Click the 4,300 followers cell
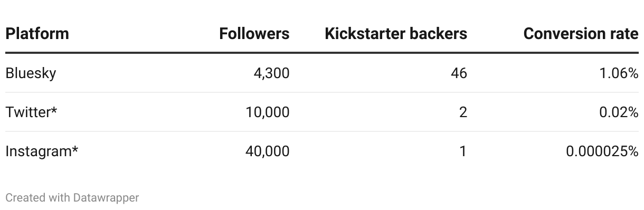This screenshot has height=210, width=644. [x=271, y=73]
